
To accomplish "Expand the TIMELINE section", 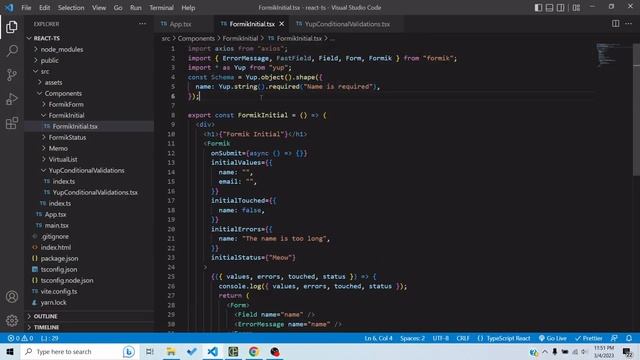I will point(89,327).
